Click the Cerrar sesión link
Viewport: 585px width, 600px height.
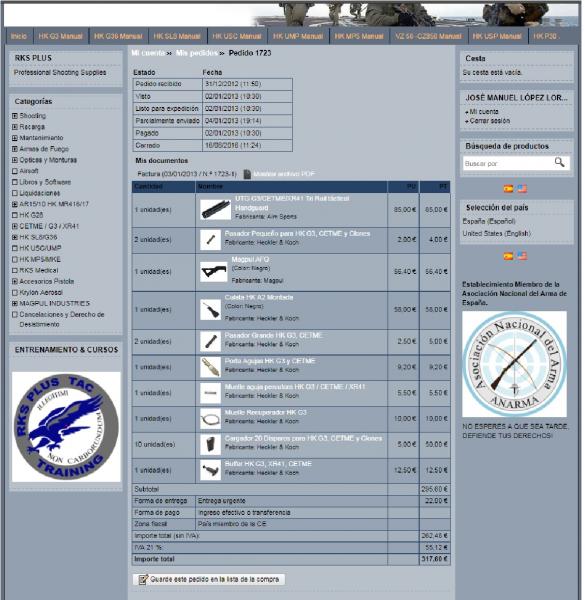click(x=489, y=121)
